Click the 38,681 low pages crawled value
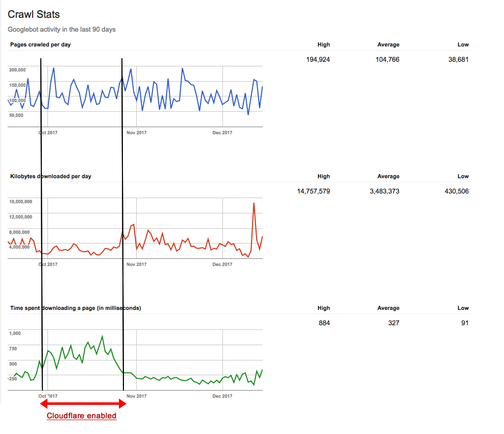The image size is (504, 434). [x=456, y=59]
